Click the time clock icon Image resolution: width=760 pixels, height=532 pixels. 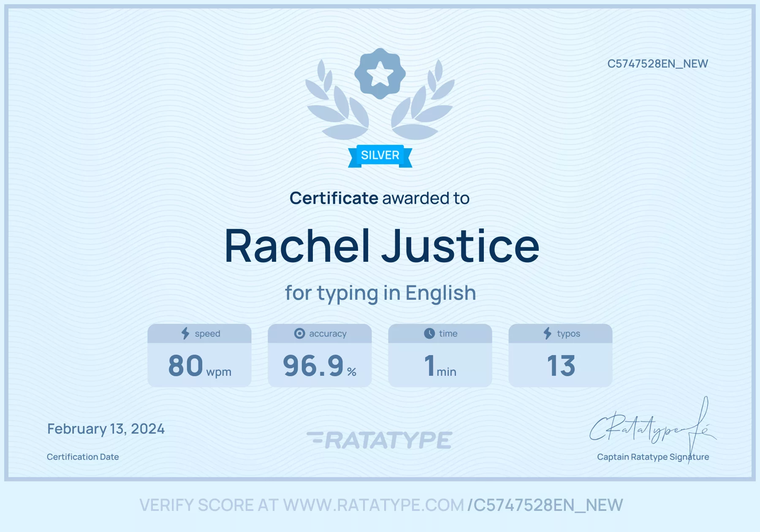pyautogui.click(x=429, y=334)
